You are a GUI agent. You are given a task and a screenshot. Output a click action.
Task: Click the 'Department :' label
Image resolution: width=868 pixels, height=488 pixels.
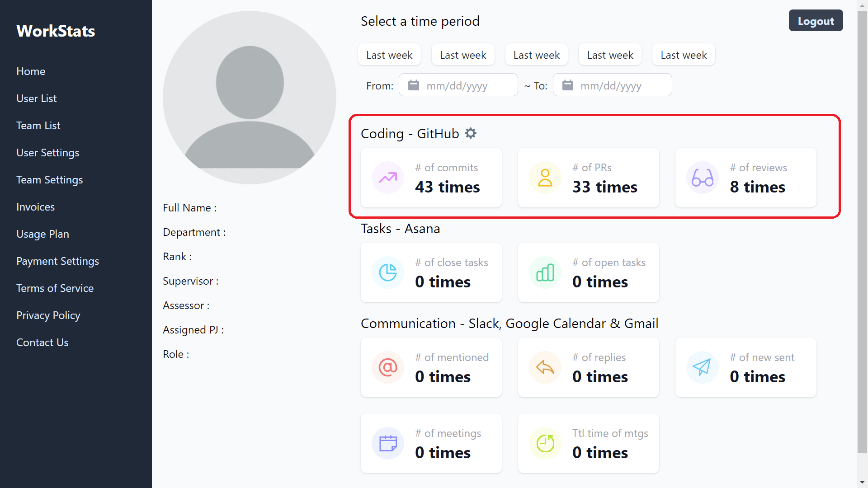(x=194, y=232)
